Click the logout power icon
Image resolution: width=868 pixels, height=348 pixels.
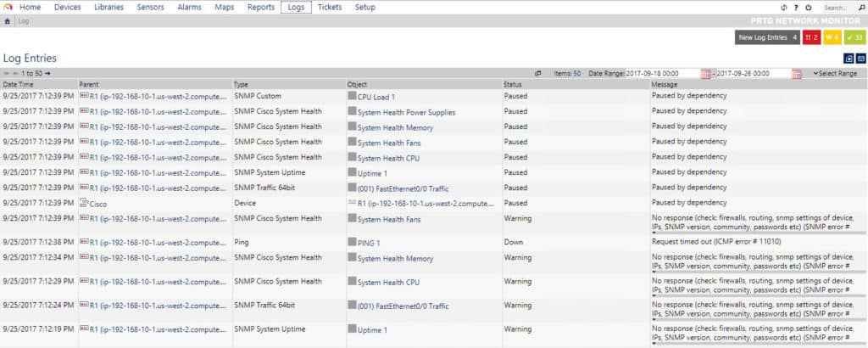tap(808, 8)
